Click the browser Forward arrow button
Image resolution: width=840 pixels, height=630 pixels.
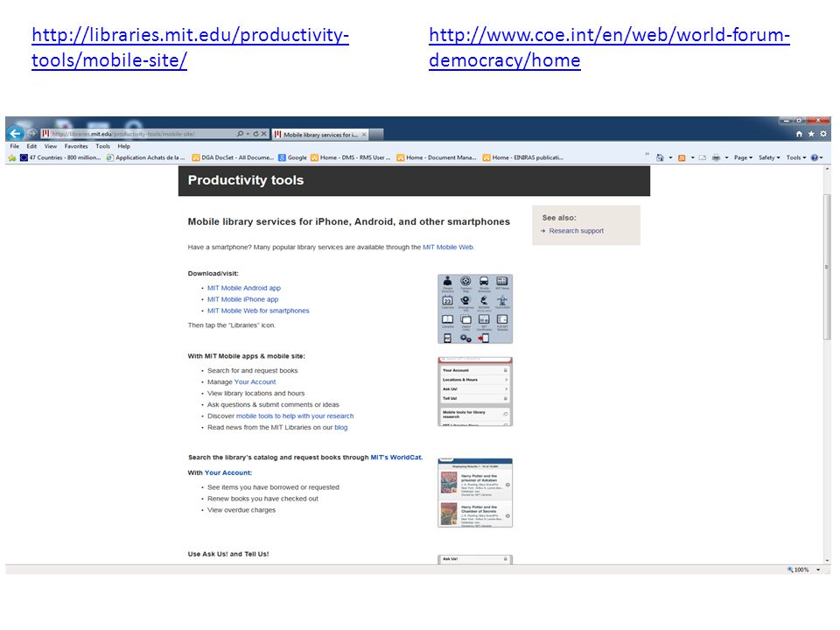[x=31, y=133]
